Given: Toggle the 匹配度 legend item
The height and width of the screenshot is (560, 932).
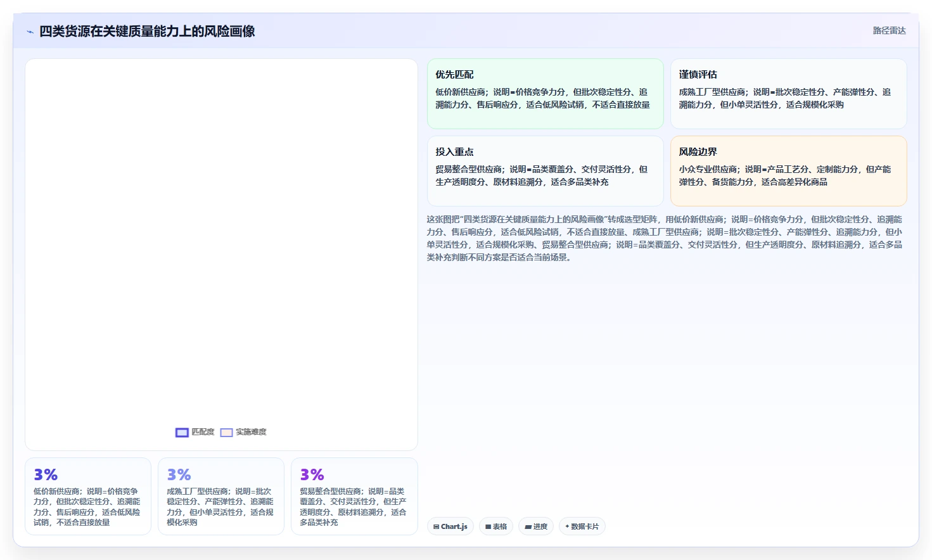Looking at the screenshot, I should point(195,432).
